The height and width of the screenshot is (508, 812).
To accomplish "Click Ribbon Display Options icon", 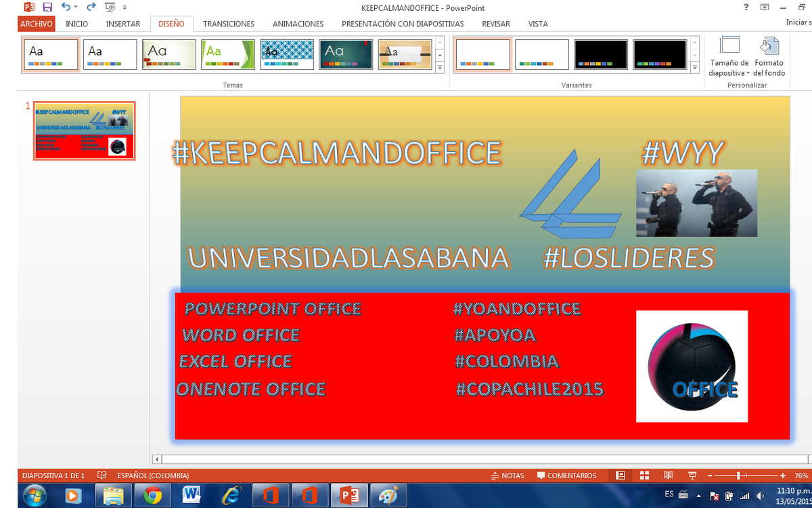I will pos(765,7).
